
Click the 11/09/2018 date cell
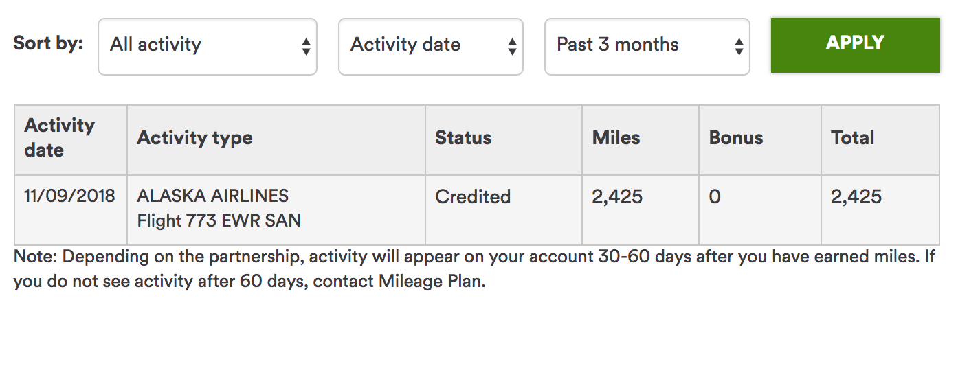coord(69,196)
